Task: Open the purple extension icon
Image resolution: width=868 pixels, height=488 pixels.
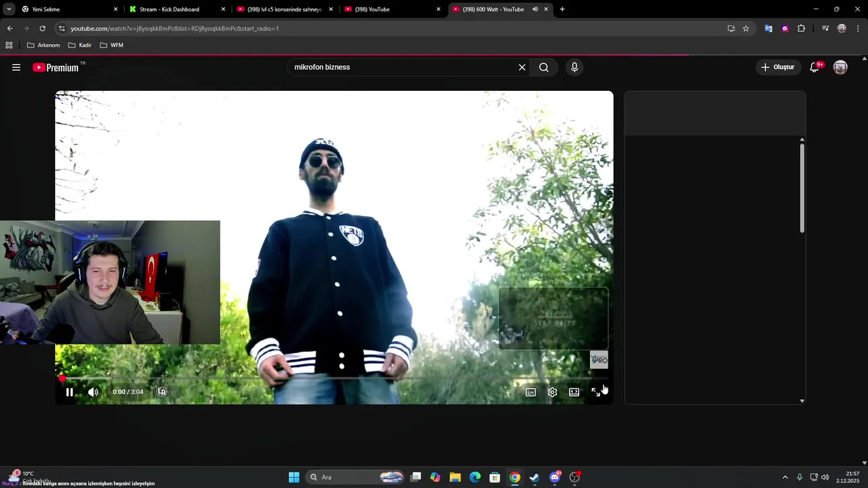Action: point(785,28)
